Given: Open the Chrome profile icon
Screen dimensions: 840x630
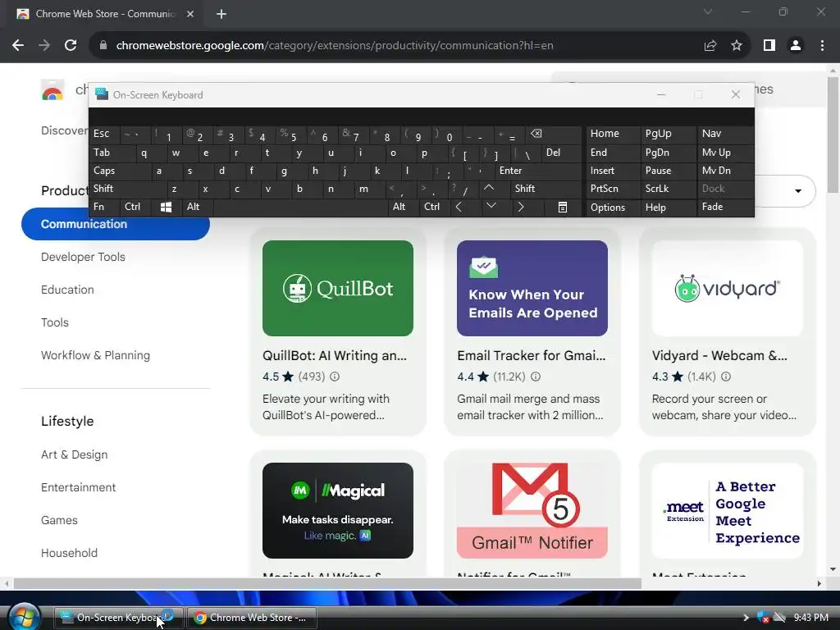Looking at the screenshot, I should pyautogui.click(x=796, y=46).
